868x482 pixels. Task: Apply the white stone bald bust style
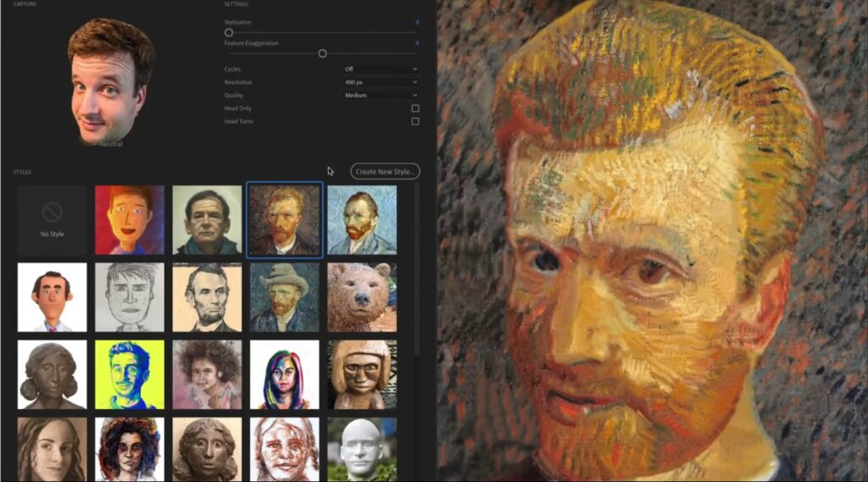click(x=362, y=449)
